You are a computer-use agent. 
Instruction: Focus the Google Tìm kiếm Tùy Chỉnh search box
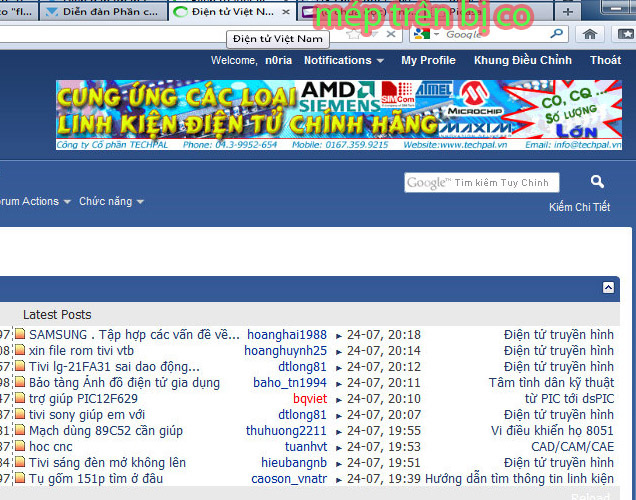(x=481, y=182)
